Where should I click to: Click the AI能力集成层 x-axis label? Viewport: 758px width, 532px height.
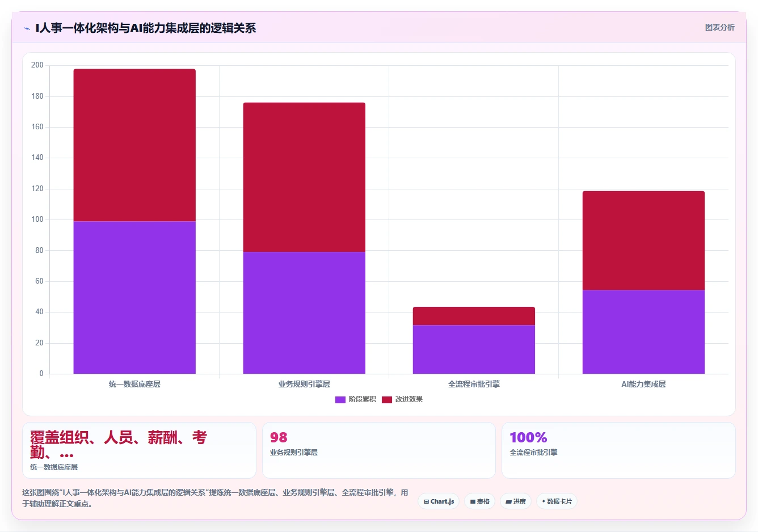[x=643, y=384]
